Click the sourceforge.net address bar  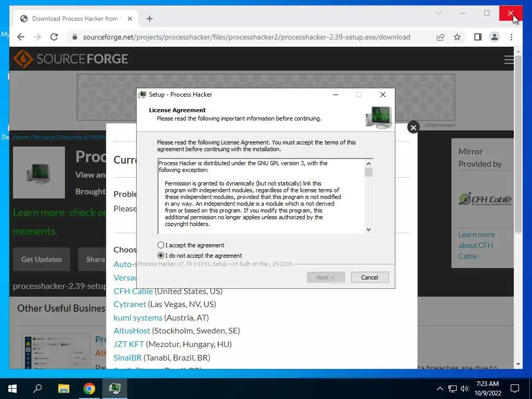tap(247, 37)
